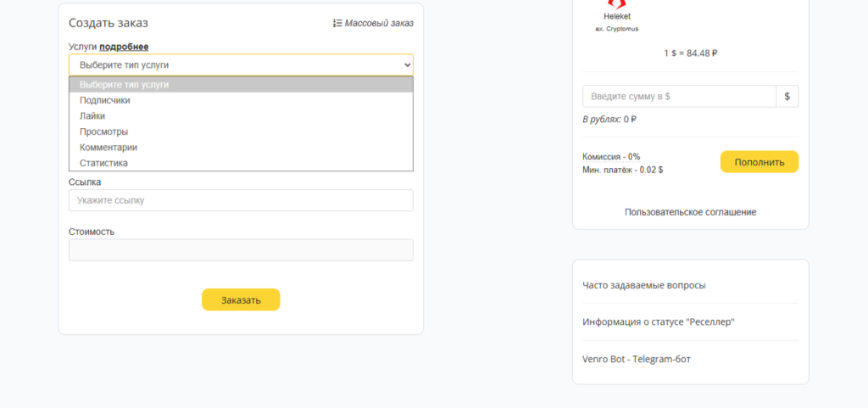Pick Статистика service type option
The image size is (868, 408).
click(x=103, y=163)
